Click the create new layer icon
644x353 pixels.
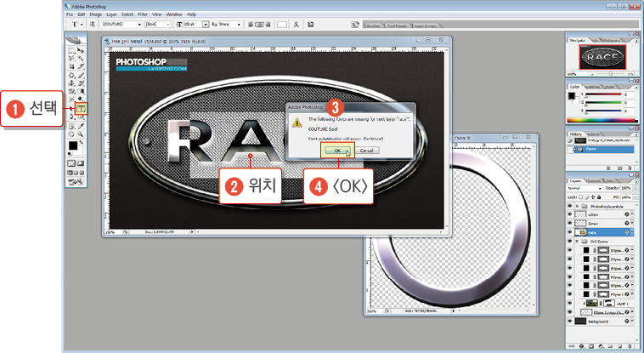point(620,346)
